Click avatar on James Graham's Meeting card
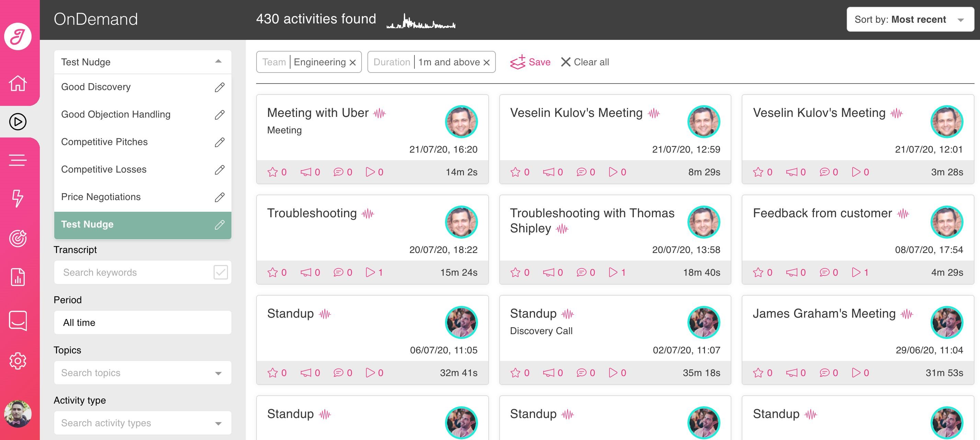 947,322
